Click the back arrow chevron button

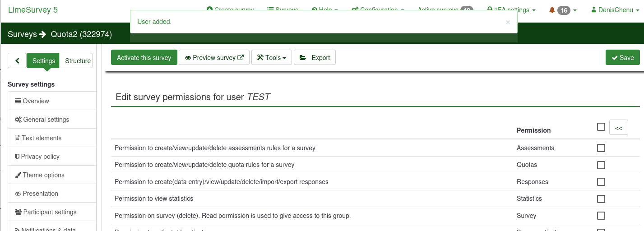coord(17,61)
